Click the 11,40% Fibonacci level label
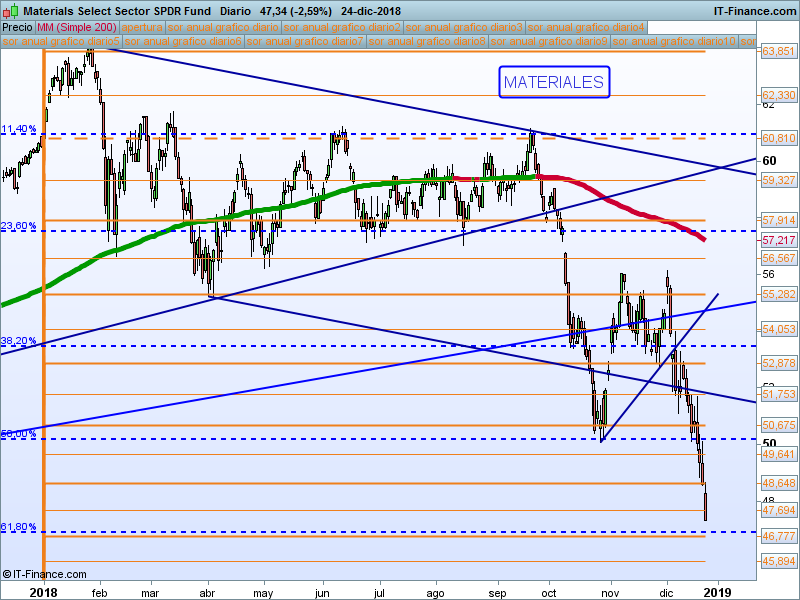 coord(19,130)
